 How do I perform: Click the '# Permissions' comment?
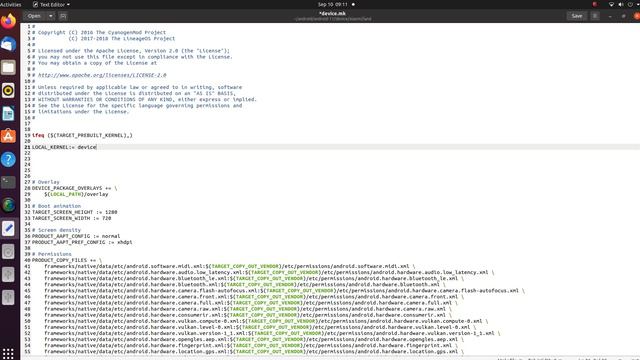point(52,254)
